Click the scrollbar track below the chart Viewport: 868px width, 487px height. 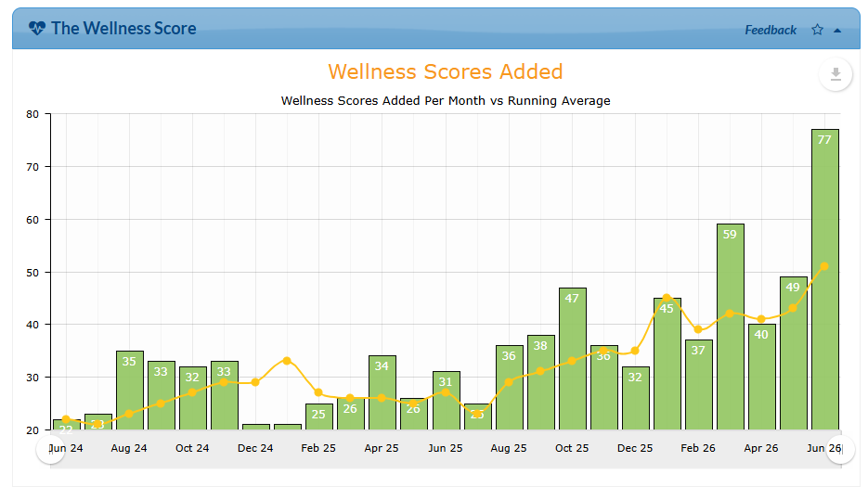point(446,449)
